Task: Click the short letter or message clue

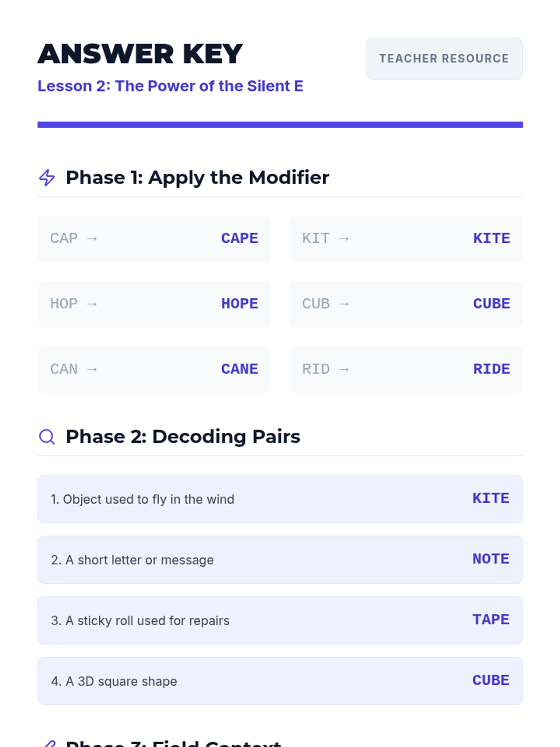Action: point(132,560)
